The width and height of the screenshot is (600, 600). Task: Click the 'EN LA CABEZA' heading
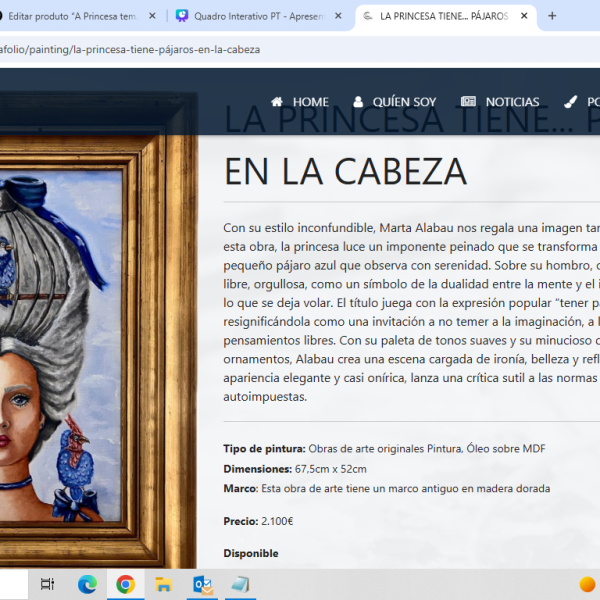coord(345,172)
